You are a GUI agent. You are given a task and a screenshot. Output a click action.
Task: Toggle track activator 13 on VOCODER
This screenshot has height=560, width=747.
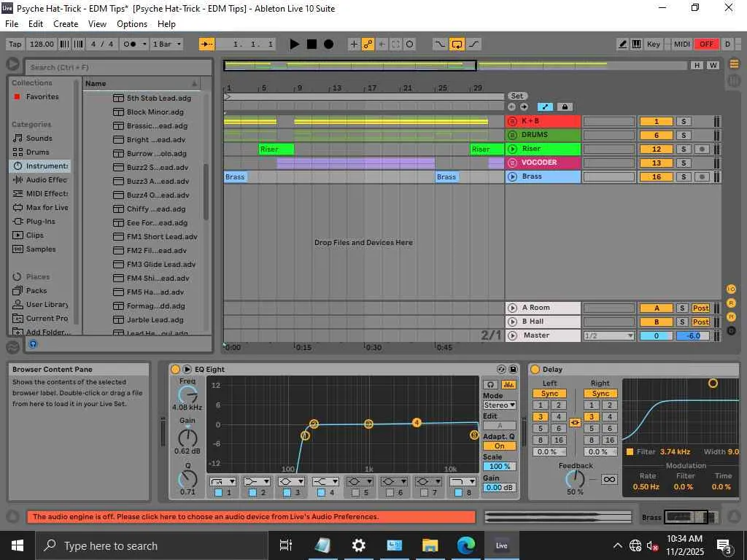point(656,163)
